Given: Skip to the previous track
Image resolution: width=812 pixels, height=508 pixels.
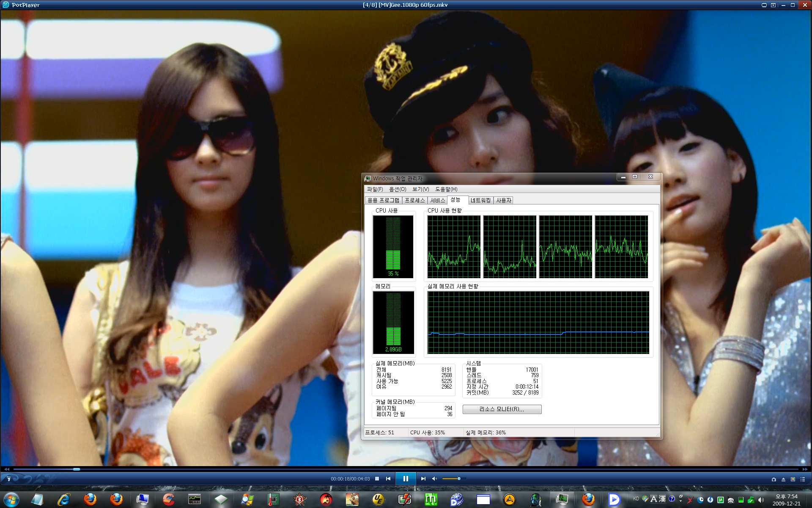Looking at the screenshot, I should point(388,479).
